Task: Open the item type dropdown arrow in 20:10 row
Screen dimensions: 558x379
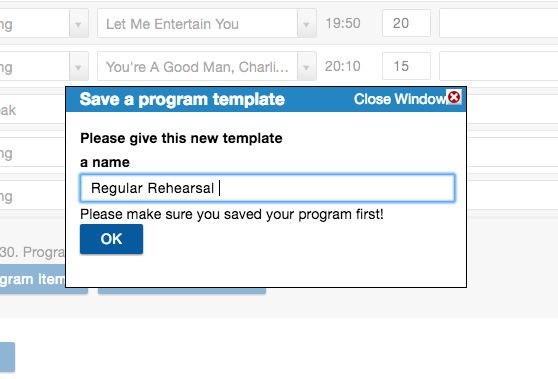Action: pos(78,67)
